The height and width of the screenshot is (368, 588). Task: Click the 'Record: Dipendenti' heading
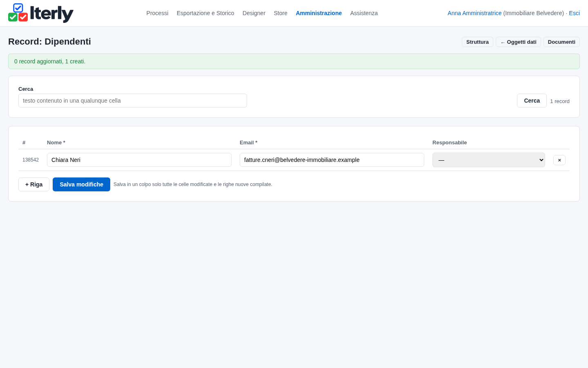tap(49, 42)
